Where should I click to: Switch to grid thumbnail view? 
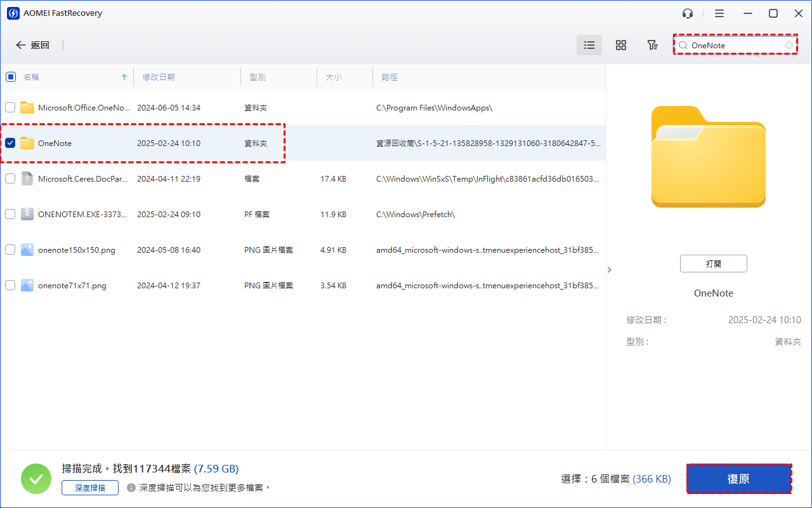621,45
